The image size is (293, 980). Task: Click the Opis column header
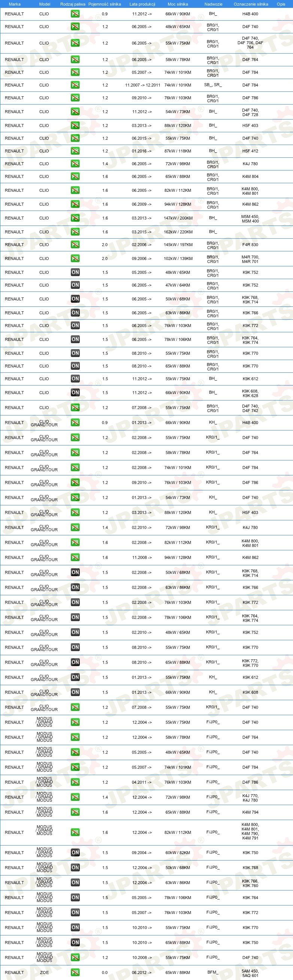[x=281, y=4]
